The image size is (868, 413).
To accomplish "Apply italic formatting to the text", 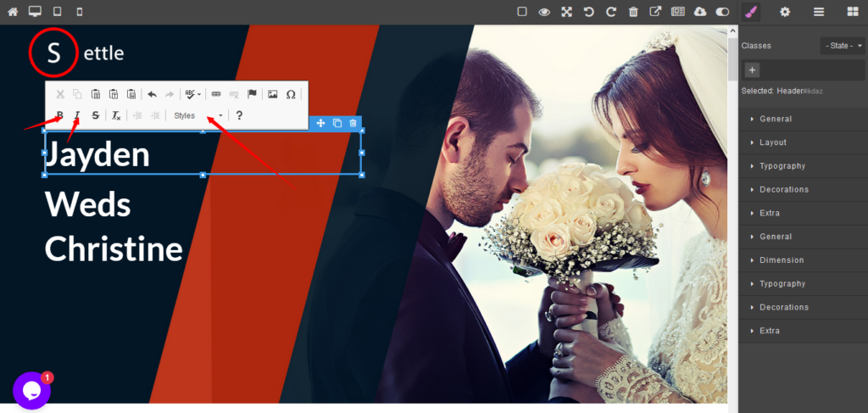I will coord(77,115).
